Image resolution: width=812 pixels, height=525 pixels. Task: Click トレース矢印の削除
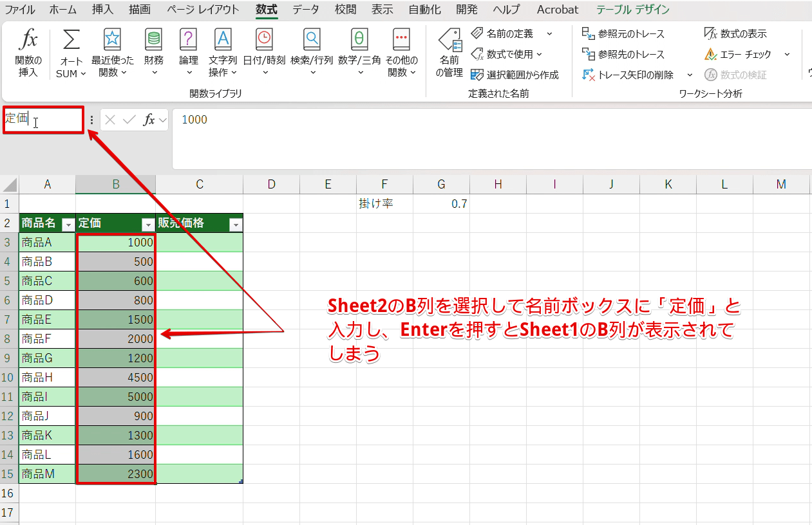point(628,75)
